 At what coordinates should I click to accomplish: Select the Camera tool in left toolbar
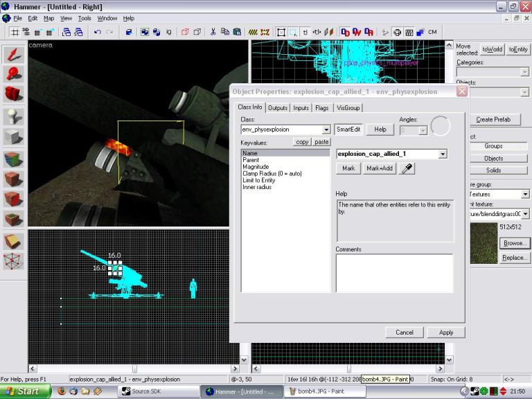pyautogui.click(x=13, y=94)
